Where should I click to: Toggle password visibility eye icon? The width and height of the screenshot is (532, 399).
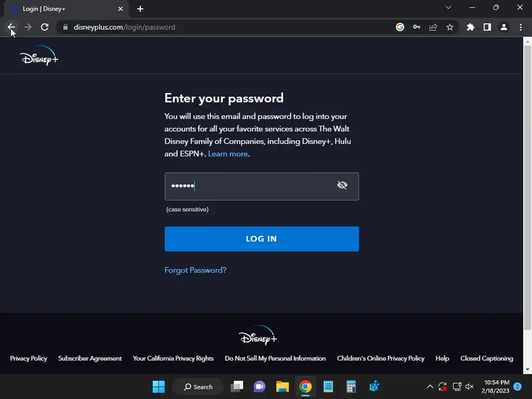pos(342,185)
